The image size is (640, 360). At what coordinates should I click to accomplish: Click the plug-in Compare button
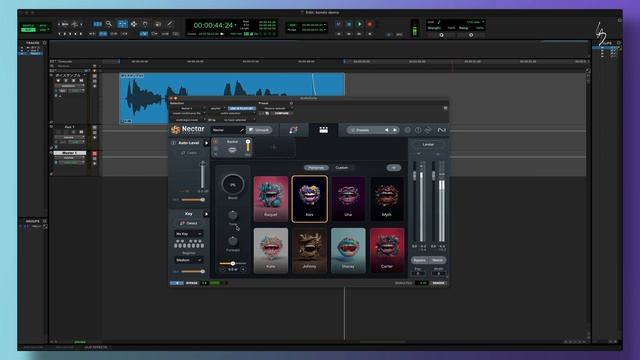click(x=281, y=113)
